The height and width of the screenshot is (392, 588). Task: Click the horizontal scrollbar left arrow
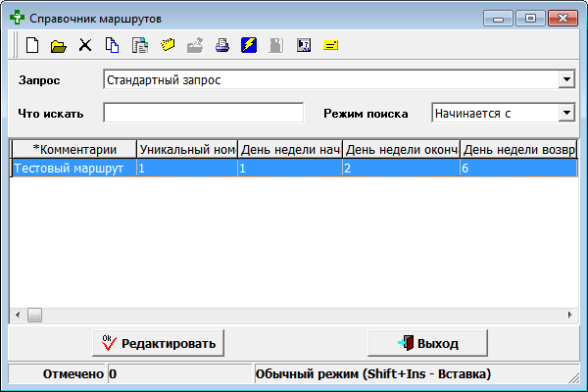(18, 316)
